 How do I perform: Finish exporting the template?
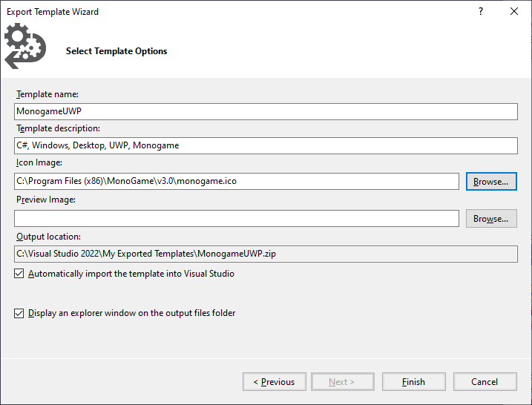(413, 381)
